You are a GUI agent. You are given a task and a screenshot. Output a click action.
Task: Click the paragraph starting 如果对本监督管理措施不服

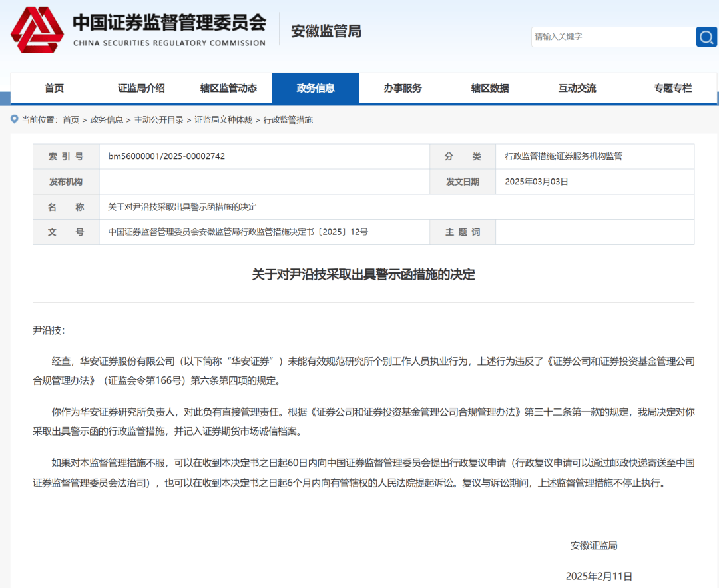(x=363, y=473)
